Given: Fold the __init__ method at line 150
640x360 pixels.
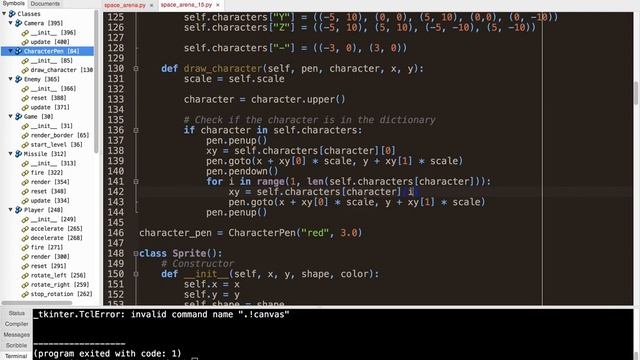Looking at the screenshot, I should point(136,274).
